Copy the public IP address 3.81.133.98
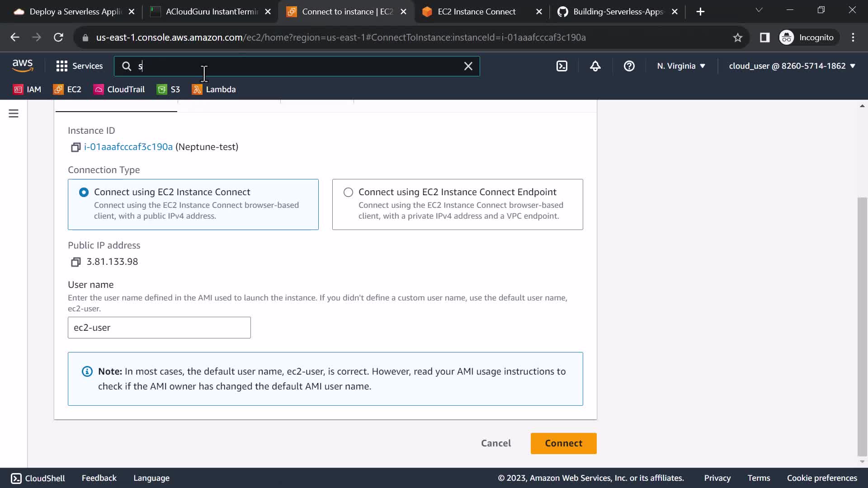The image size is (868, 488). click(75, 262)
